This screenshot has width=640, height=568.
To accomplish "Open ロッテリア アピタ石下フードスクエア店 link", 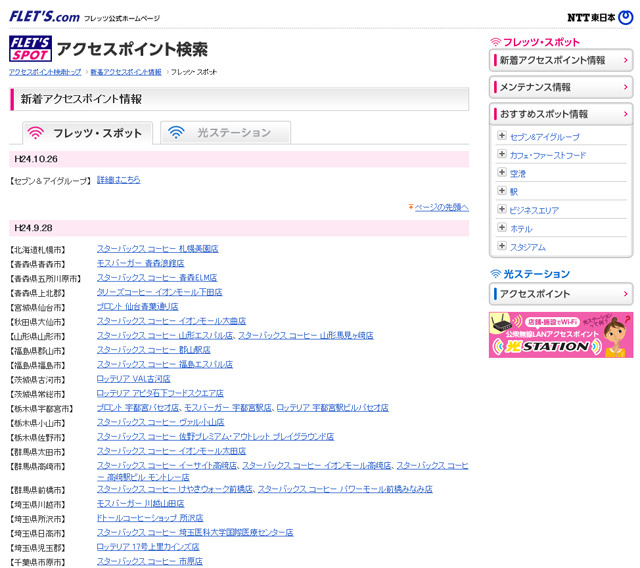I will click(160, 393).
